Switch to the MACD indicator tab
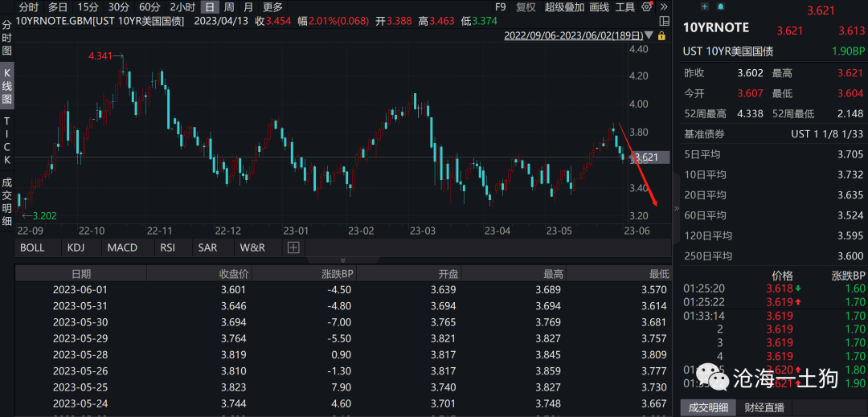Viewport: 868px width, 417px height. (122, 247)
